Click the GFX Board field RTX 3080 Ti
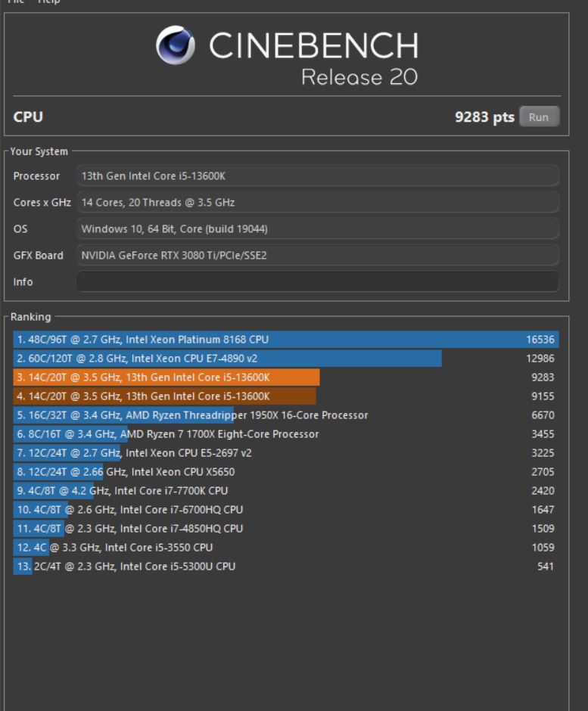588x711 pixels. click(318, 256)
